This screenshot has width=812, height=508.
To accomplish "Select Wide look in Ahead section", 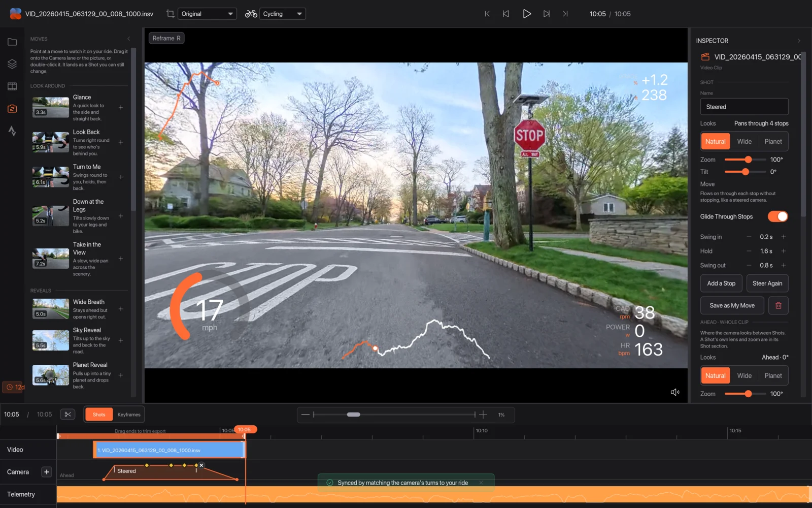I will coord(745,376).
